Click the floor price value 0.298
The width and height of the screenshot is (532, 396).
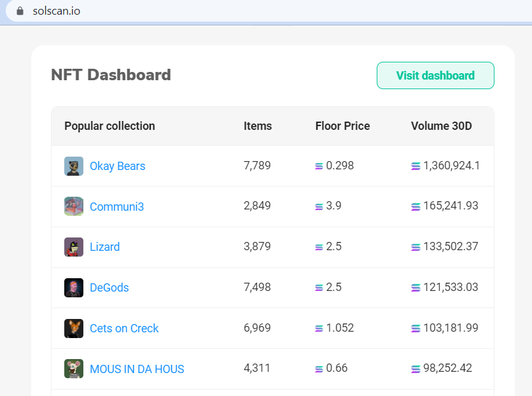point(340,166)
